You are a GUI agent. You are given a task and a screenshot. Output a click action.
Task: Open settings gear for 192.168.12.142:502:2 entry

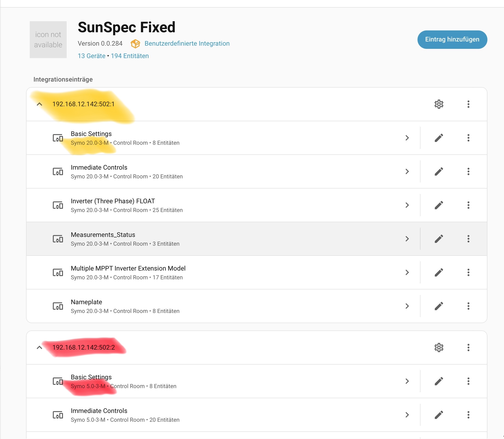click(438, 347)
